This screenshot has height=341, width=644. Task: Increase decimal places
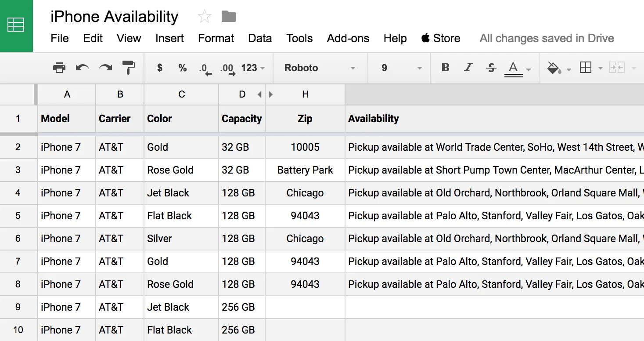click(227, 69)
